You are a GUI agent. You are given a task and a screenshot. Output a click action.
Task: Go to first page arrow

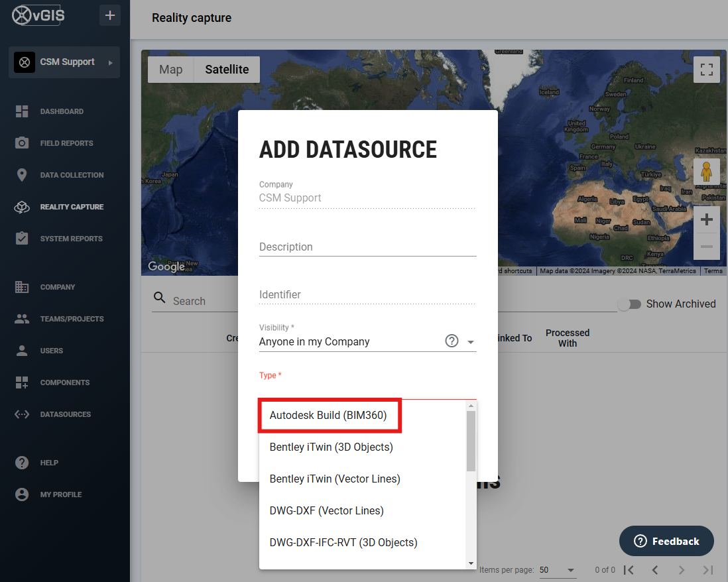click(629, 570)
